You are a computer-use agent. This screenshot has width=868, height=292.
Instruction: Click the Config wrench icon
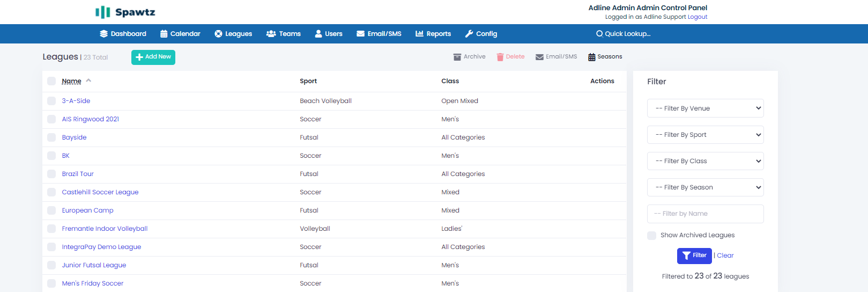469,34
